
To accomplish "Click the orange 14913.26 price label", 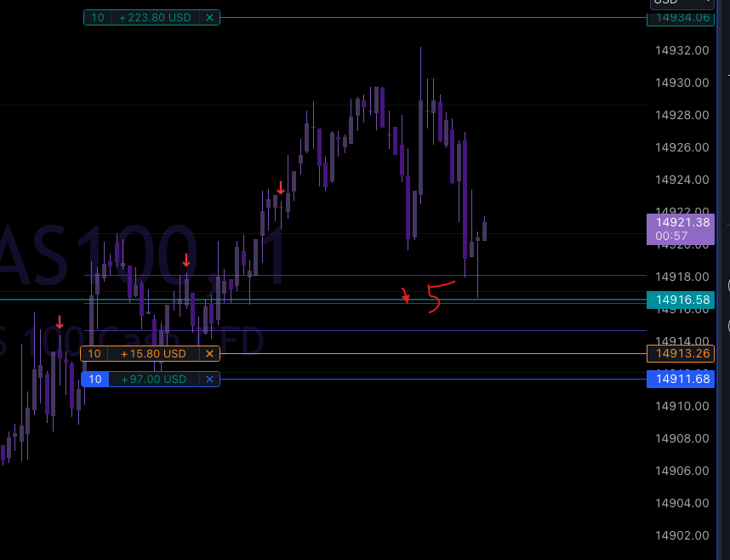I will click(x=681, y=353).
